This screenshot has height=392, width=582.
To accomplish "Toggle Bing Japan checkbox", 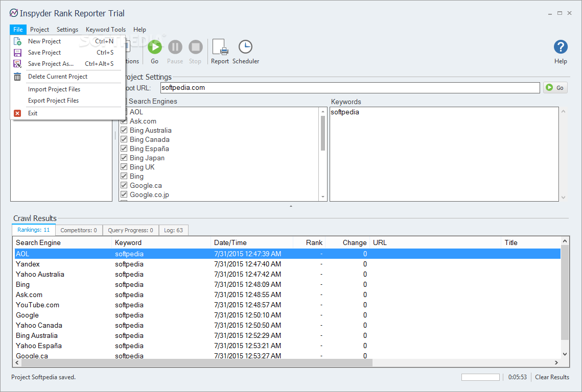I will pos(124,158).
